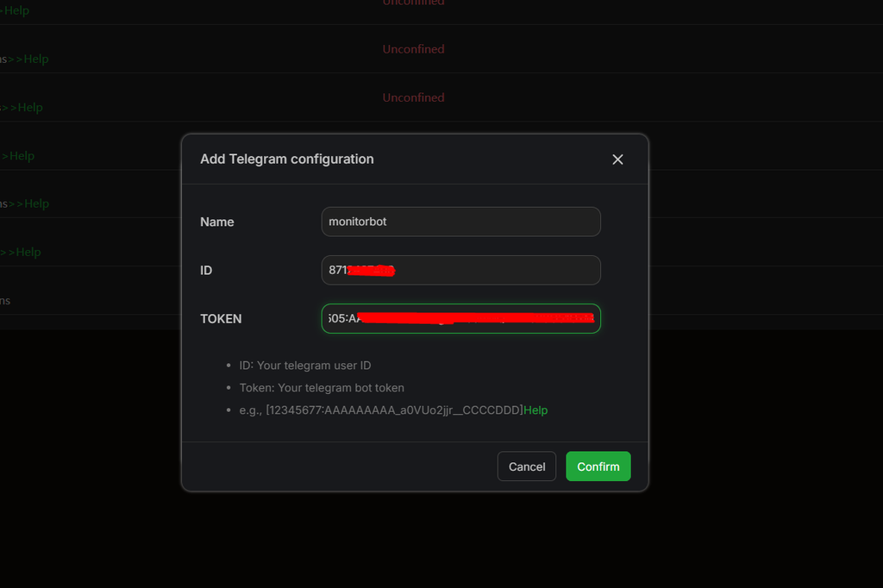This screenshot has height=588, width=883.
Task: Click into the TOKEN input field
Action: (460, 318)
